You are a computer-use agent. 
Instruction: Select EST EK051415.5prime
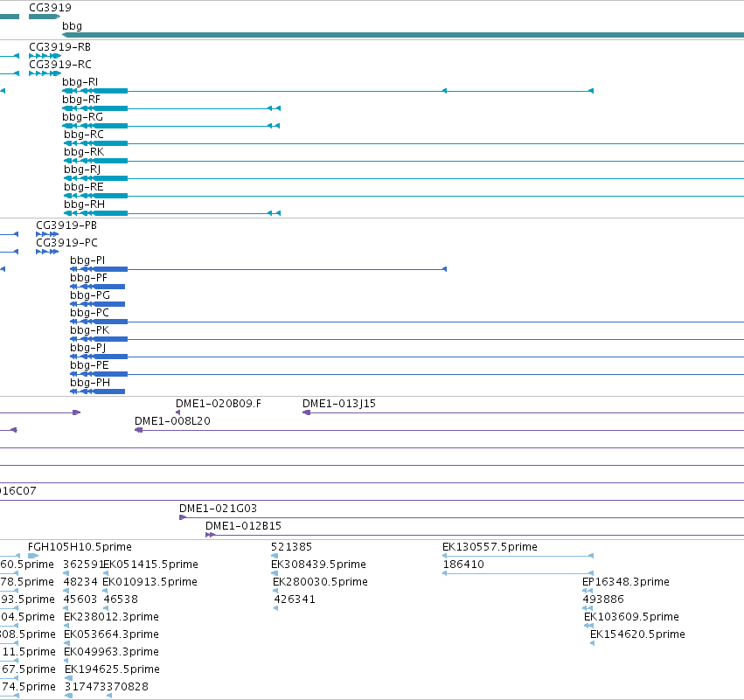pyautogui.click(x=150, y=565)
